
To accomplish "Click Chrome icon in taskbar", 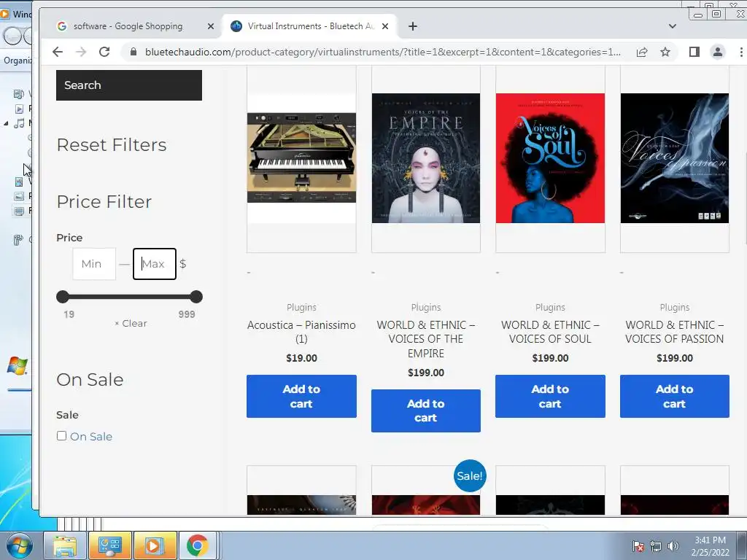I will 197,545.
